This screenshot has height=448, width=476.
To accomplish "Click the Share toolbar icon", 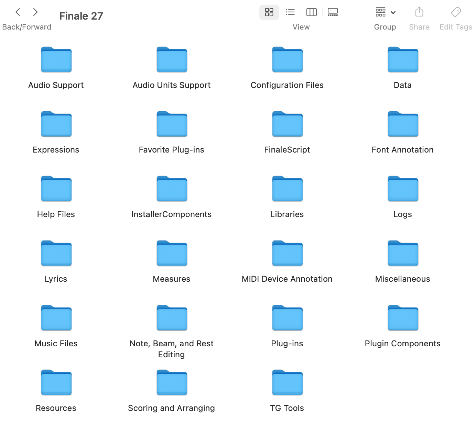I will pos(419,12).
